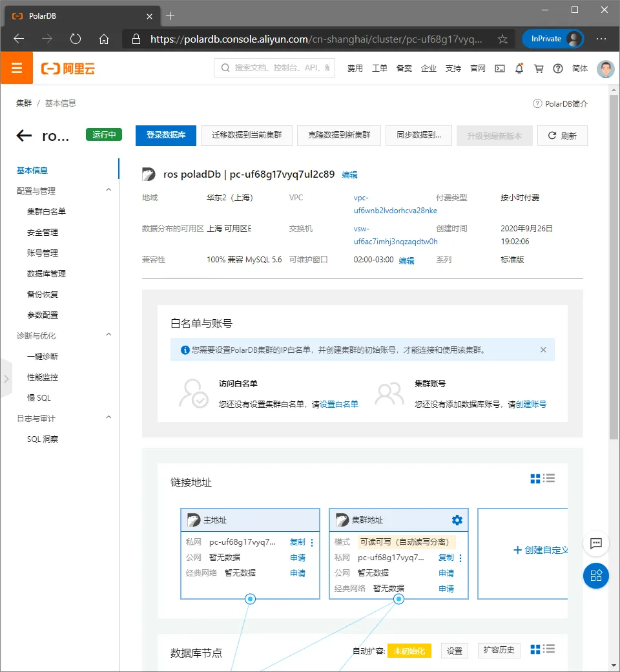This screenshot has width=620, height=672.
Task: Close the whitelist info banner
Action: point(543,350)
